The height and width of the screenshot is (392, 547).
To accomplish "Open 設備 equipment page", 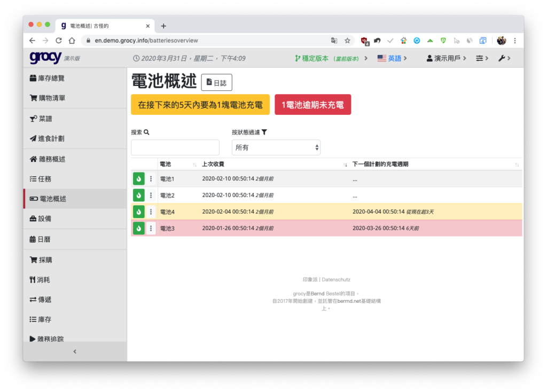I will pyautogui.click(x=75, y=218).
